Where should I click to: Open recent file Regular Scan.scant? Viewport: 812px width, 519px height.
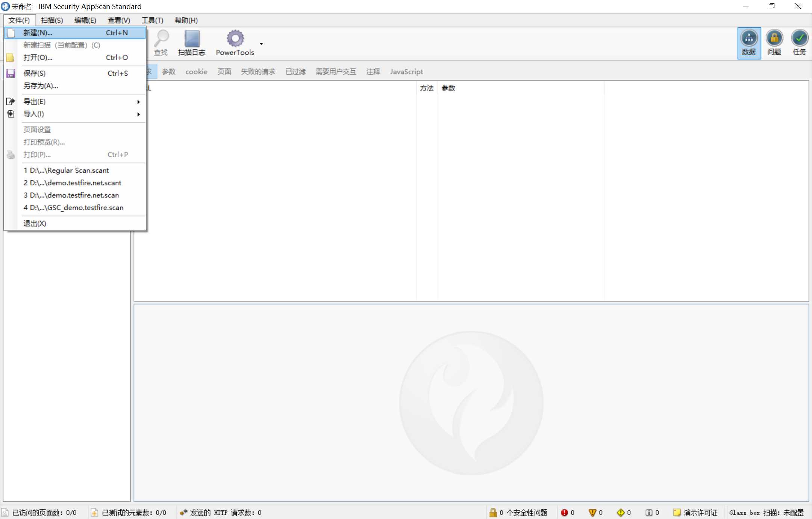(75, 170)
